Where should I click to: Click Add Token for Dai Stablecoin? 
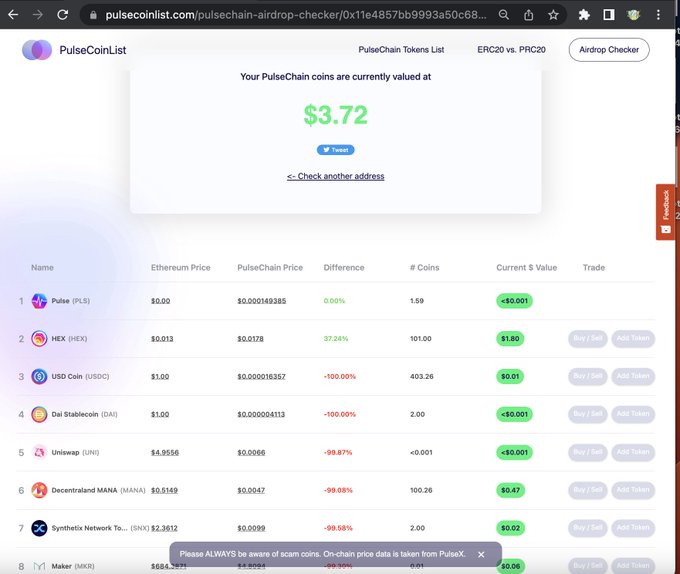633,414
